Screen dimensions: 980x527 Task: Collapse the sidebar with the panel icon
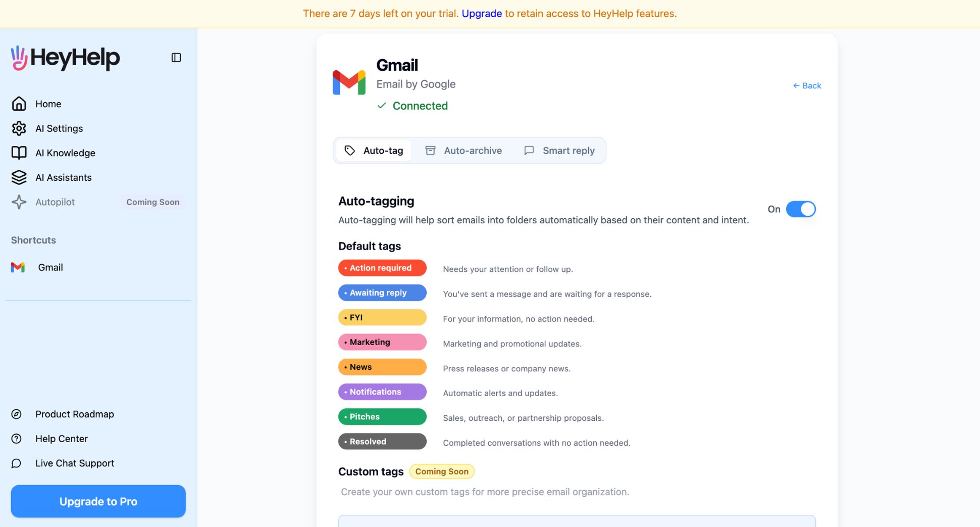[176, 58]
